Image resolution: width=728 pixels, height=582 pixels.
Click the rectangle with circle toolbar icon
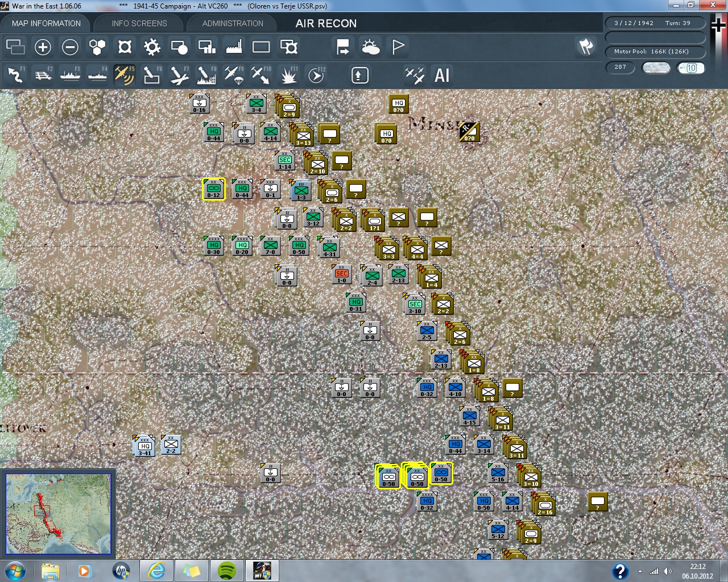[179, 47]
